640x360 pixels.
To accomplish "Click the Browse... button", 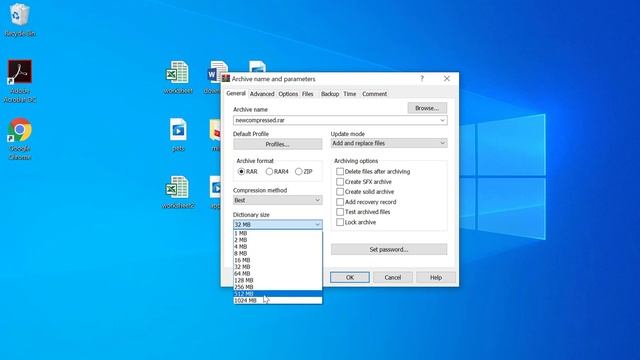I will (427, 108).
